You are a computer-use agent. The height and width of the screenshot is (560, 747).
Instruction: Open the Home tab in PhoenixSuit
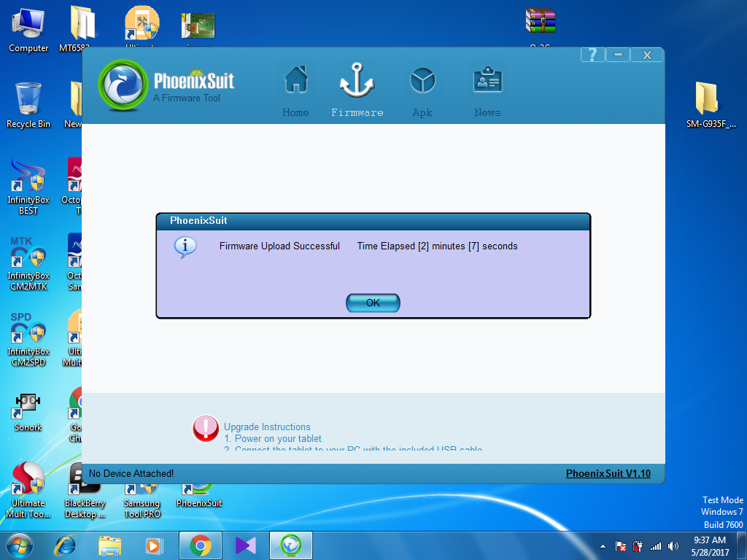coord(296,90)
